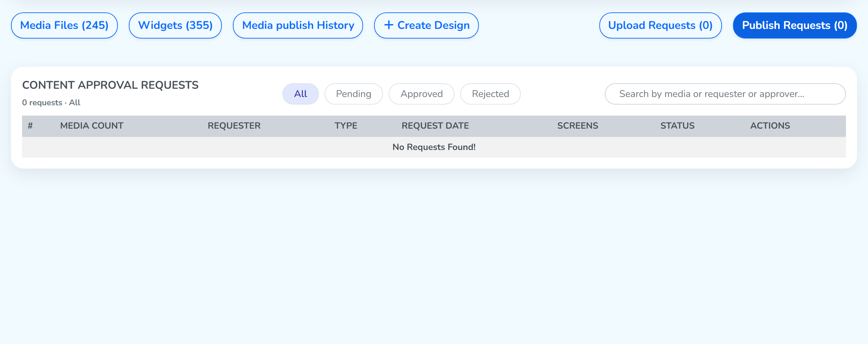Select Publish Requests (0) button
868x344 pixels.
click(x=795, y=25)
